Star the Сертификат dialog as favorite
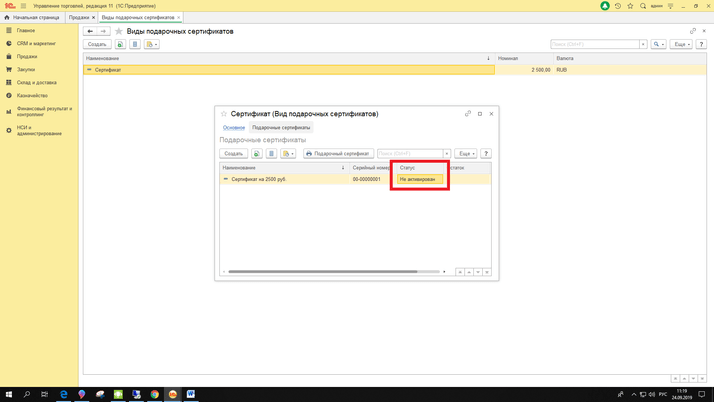Screen dimensions: 714x402 click(224, 114)
